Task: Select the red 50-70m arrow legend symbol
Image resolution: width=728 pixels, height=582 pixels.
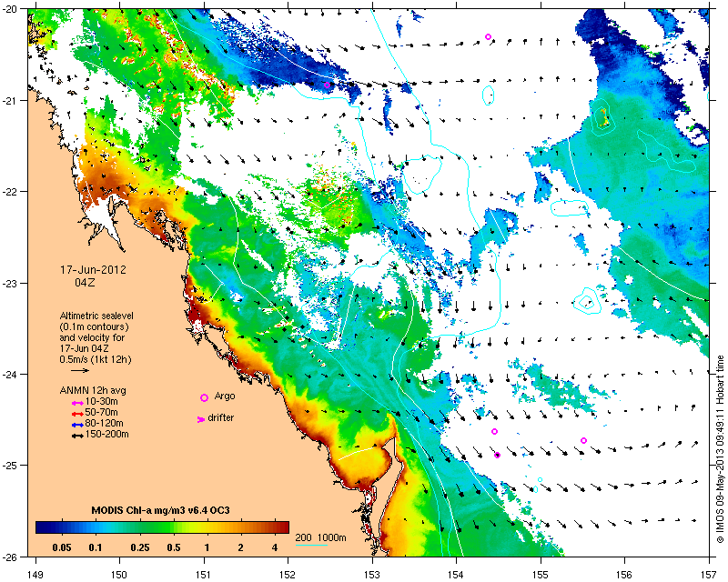Action: pos(77,414)
